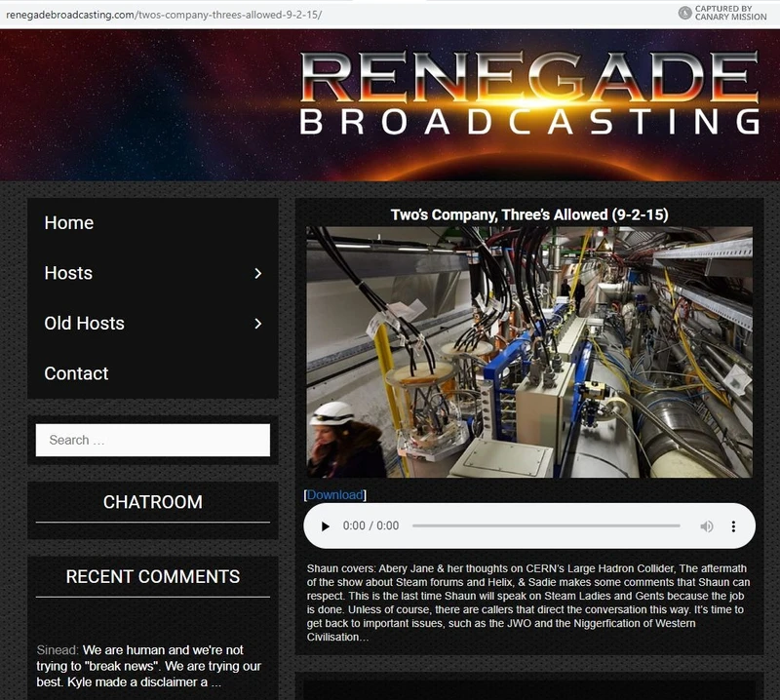Open the Home menu item

tap(68, 222)
